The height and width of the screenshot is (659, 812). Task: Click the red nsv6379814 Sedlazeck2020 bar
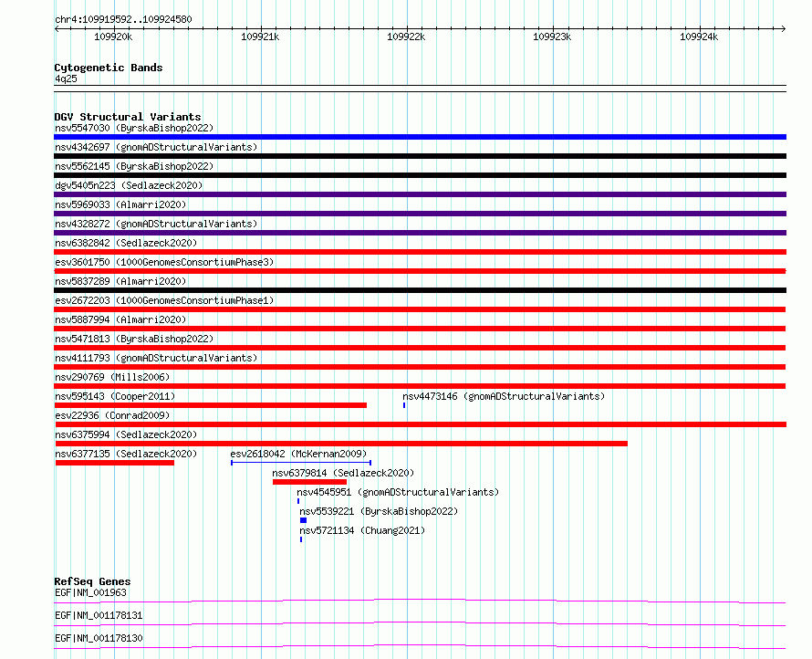coord(309,482)
